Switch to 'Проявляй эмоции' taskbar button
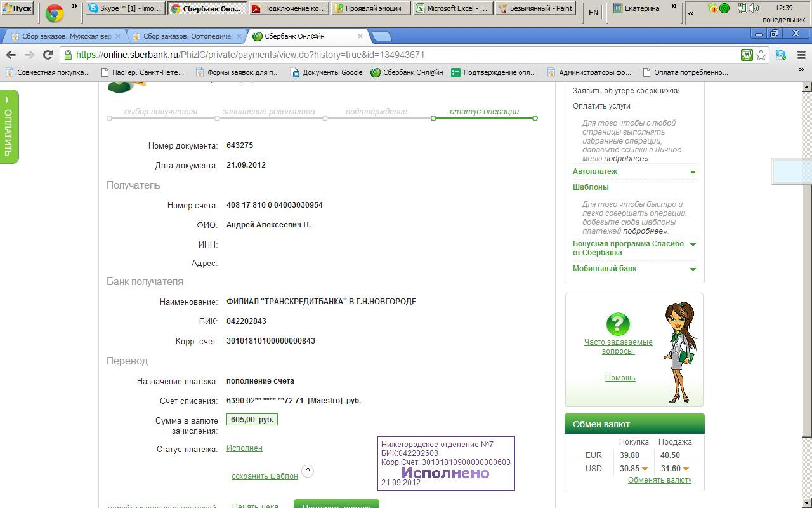812x508 pixels. coord(370,9)
